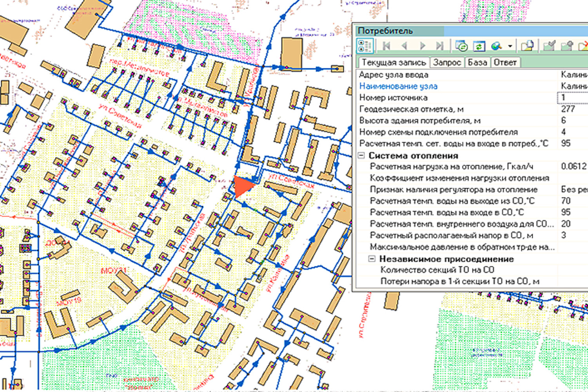This screenshot has width=588, height=392.
Task: Click the orange triangle marker on map
Action: [243, 186]
